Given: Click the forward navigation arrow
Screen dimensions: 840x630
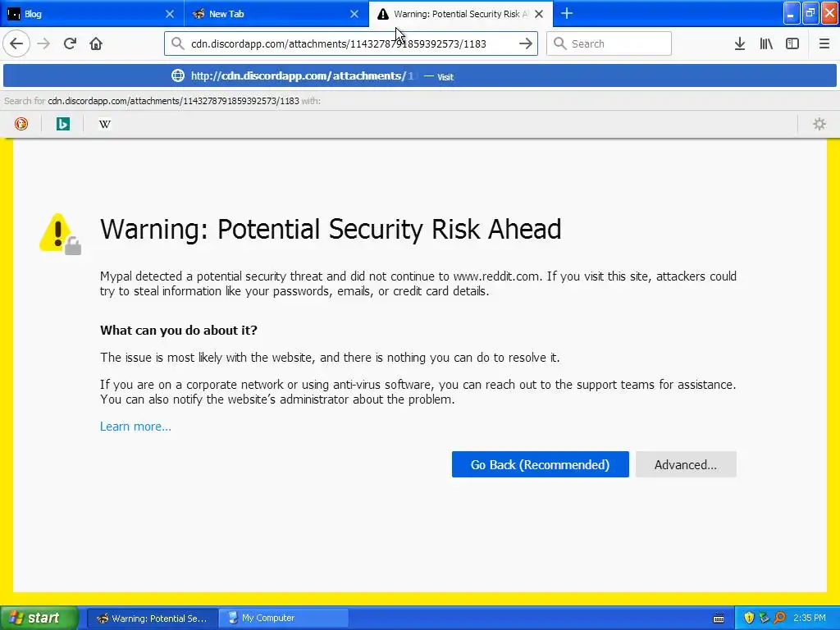Looking at the screenshot, I should click(x=43, y=43).
